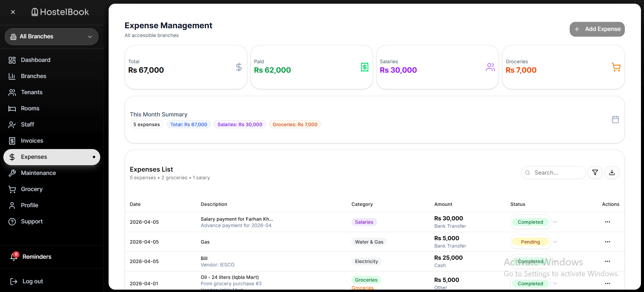
Task: Click Vendor: IESCO text
Action: click(218, 265)
